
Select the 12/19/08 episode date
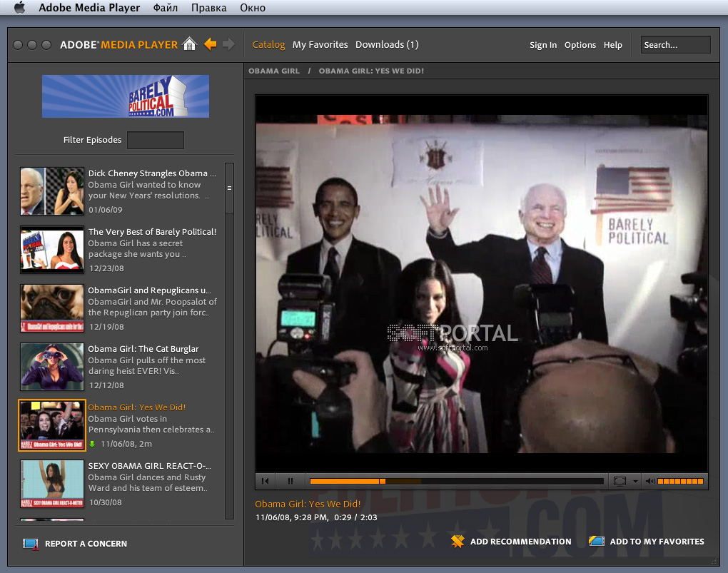tap(106, 327)
